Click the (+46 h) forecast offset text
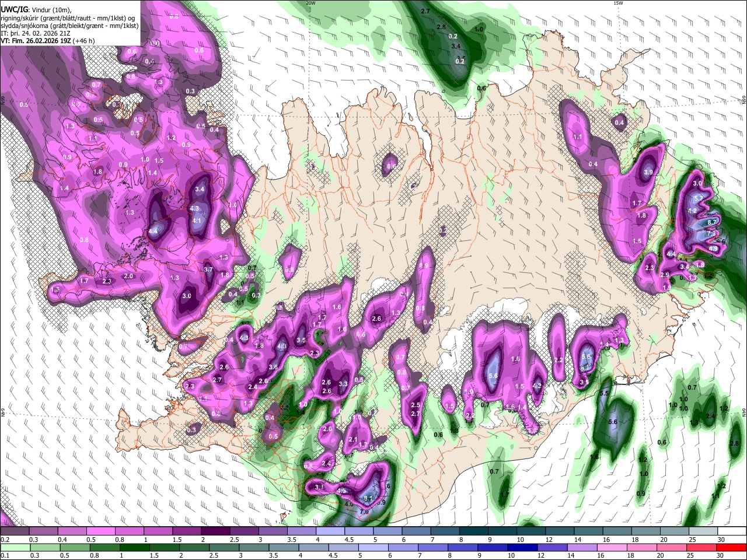The image size is (747, 560). (84, 41)
